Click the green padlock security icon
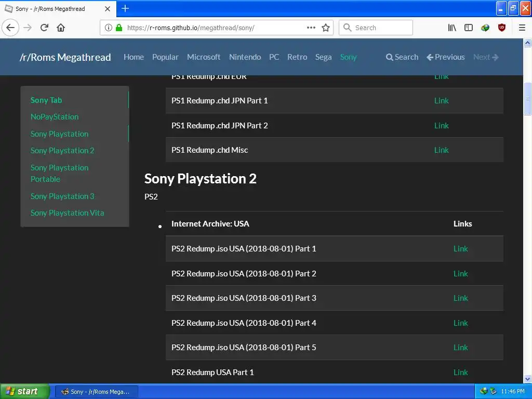The width and height of the screenshot is (532, 399). coord(119,28)
